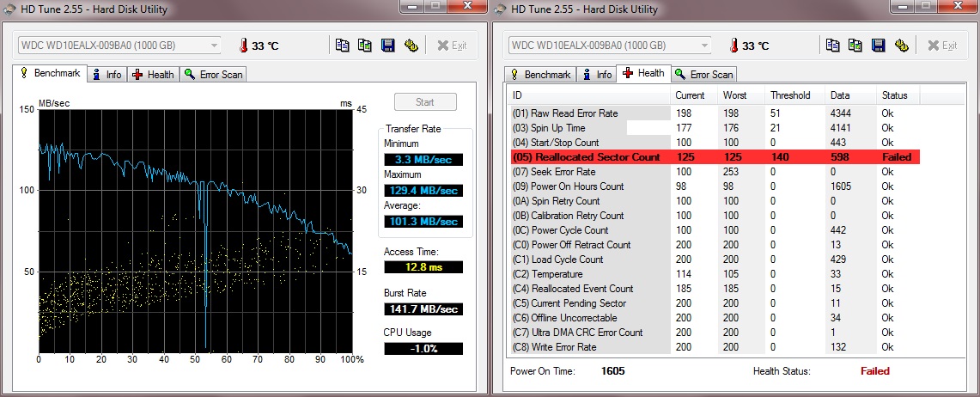This screenshot has height=397, width=980.
Task: Click red Failed health status text
Action: [875, 370]
